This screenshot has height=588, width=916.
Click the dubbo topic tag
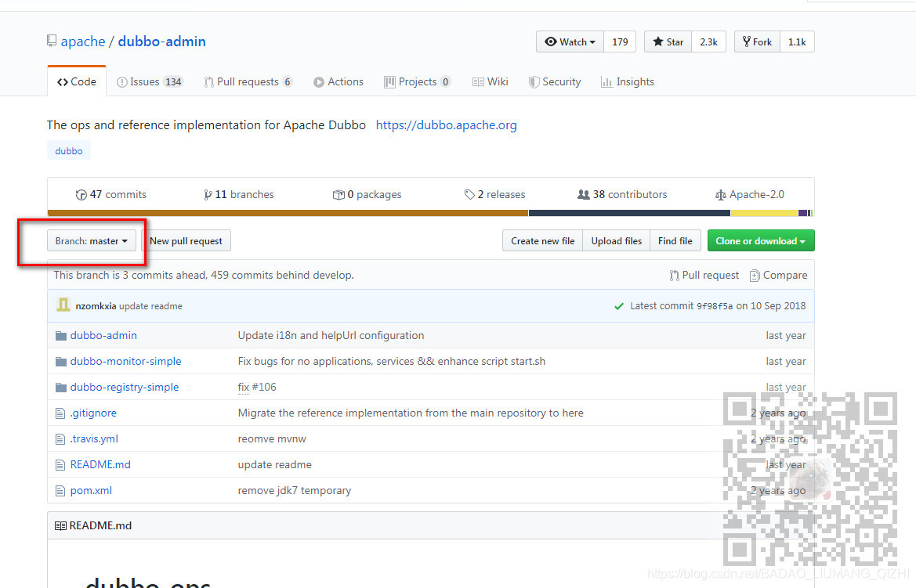click(69, 150)
